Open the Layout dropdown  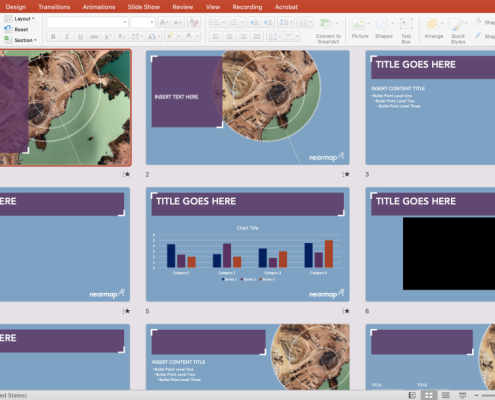click(x=20, y=19)
